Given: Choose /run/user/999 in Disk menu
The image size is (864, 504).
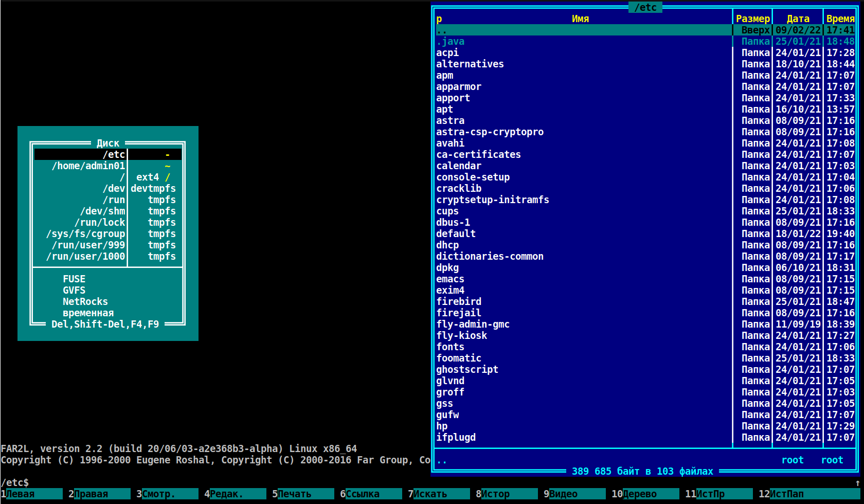Looking at the screenshot, I should (108, 245).
